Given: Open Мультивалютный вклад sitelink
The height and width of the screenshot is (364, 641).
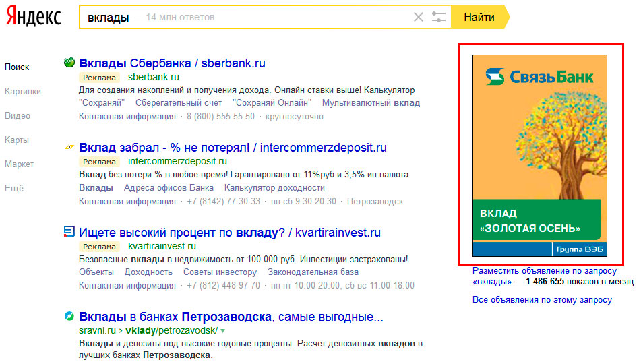Looking at the screenshot, I should pos(371,103).
